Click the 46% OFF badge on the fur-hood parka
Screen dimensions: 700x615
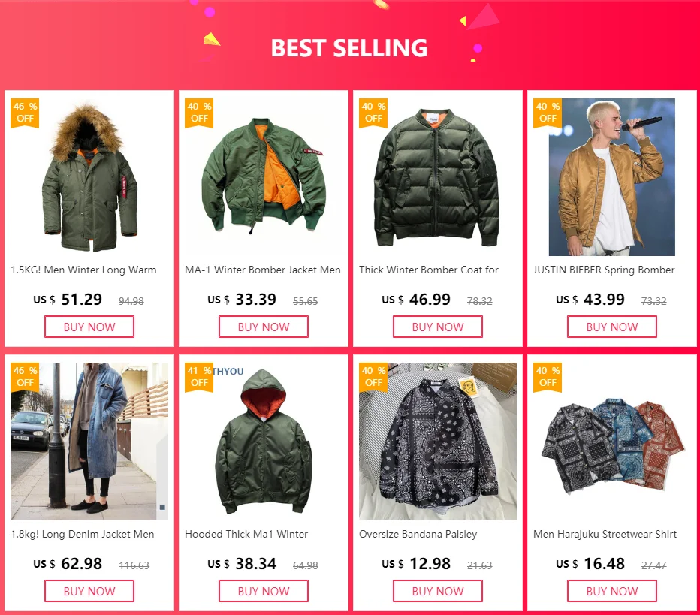coord(25,113)
